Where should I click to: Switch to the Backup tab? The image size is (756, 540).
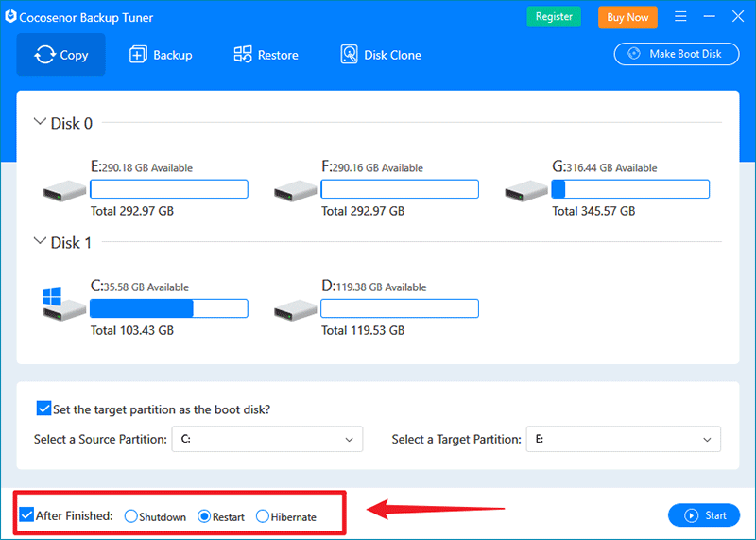[x=161, y=55]
